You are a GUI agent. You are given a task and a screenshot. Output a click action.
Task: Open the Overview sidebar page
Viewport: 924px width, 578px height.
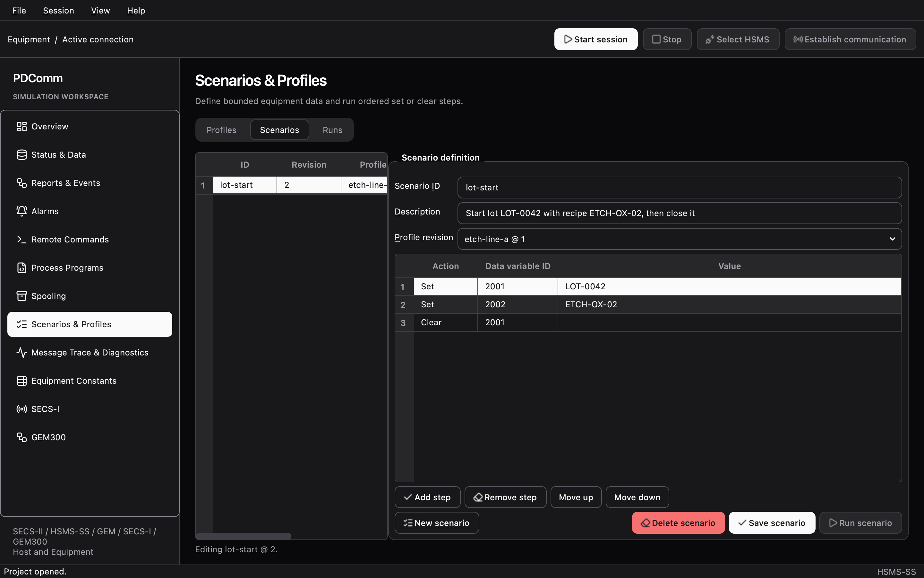[90, 127]
